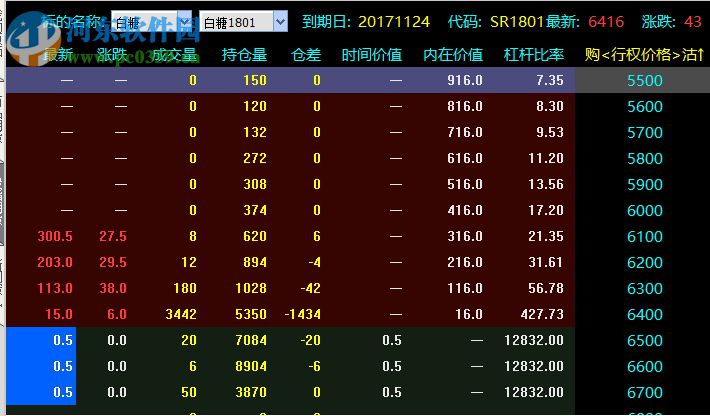Click the 最新 column header

pos(59,55)
